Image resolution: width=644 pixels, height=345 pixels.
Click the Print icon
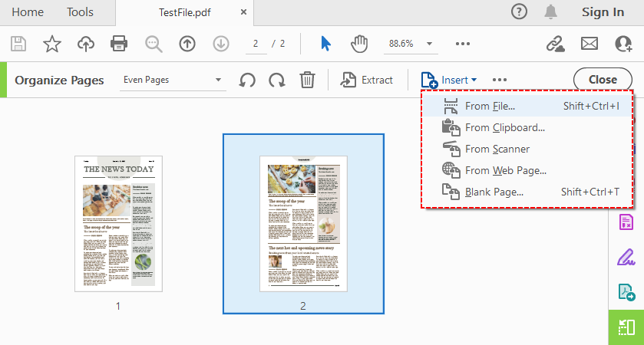pos(119,44)
